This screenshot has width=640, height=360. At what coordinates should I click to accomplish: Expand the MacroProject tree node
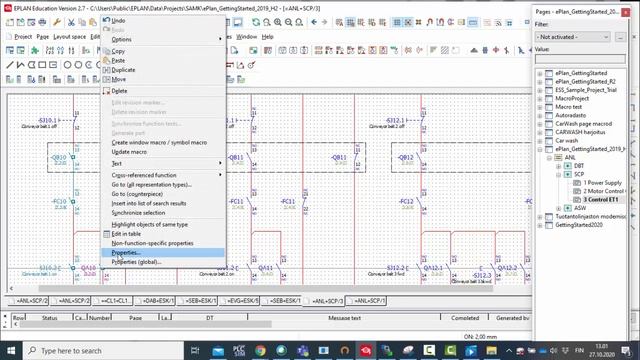pyautogui.click(x=540, y=98)
